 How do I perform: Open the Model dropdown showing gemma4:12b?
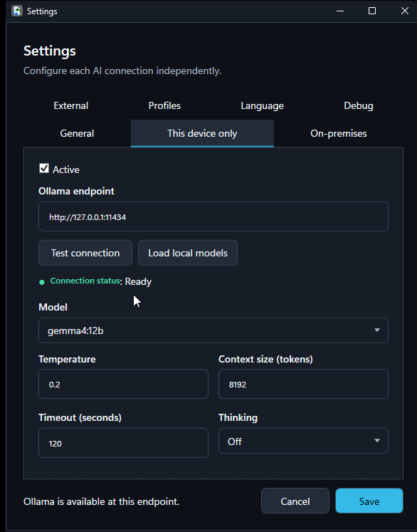tap(213, 330)
